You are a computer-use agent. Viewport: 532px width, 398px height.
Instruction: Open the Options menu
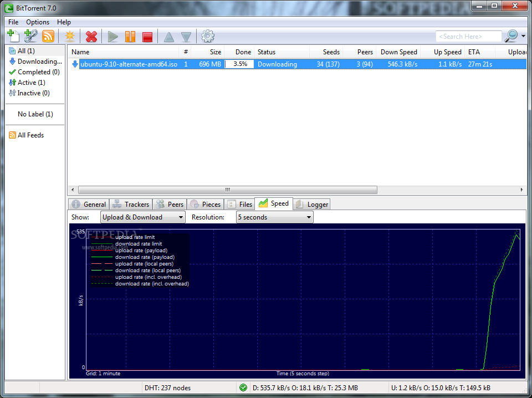point(38,22)
